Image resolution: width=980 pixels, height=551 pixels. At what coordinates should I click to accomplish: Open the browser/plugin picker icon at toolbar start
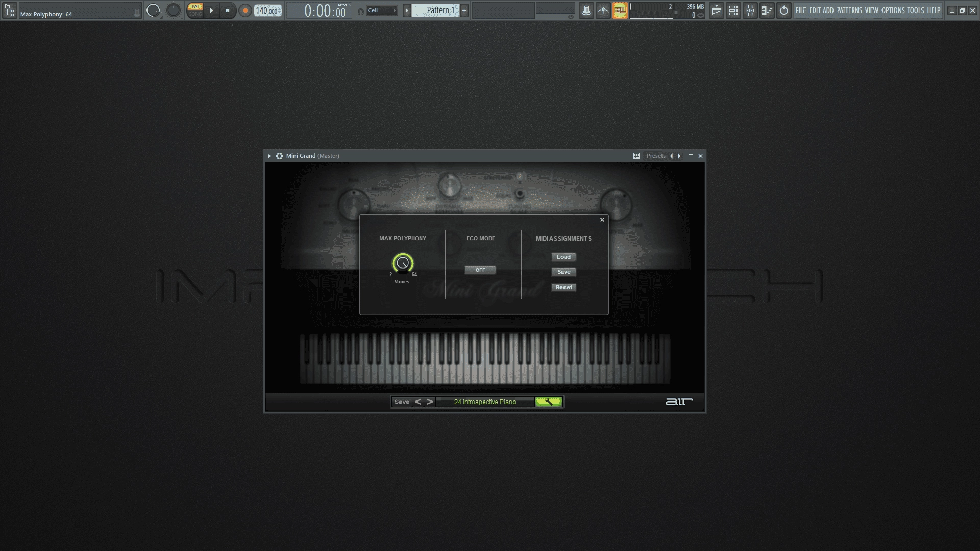pos(10,10)
